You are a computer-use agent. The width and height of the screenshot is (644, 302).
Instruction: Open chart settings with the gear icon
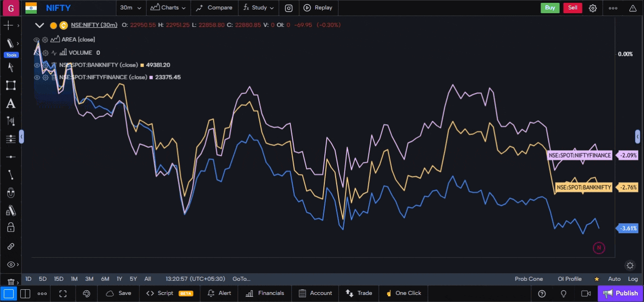click(593, 8)
